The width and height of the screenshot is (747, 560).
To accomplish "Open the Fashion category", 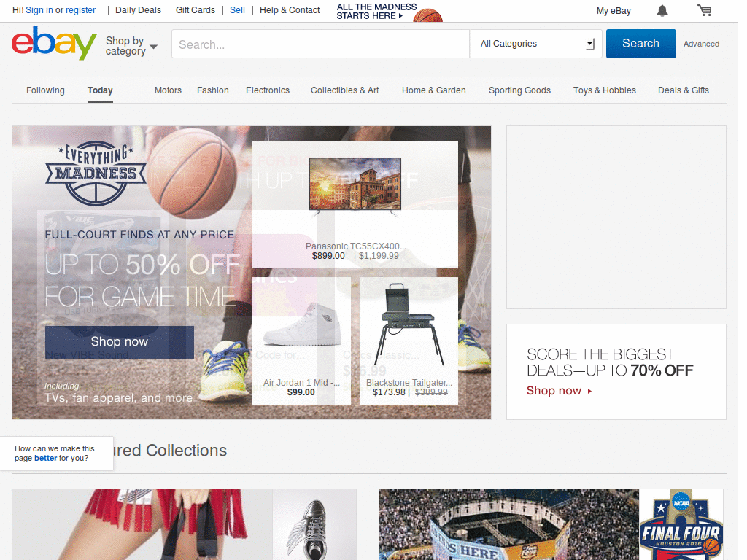I will 212,90.
